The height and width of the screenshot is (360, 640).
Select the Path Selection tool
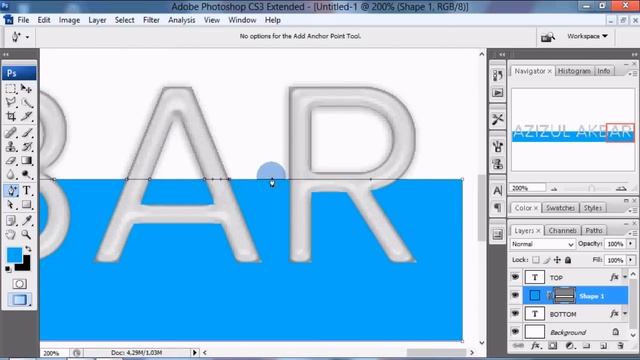tap(11, 205)
